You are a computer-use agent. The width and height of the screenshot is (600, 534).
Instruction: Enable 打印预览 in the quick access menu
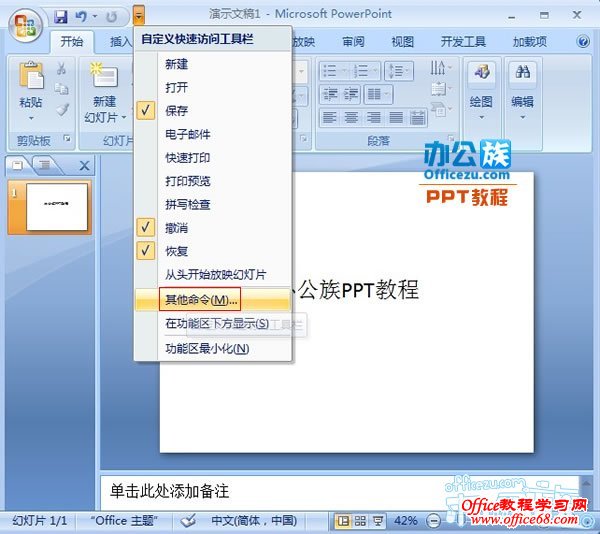(x=213, y=181)
